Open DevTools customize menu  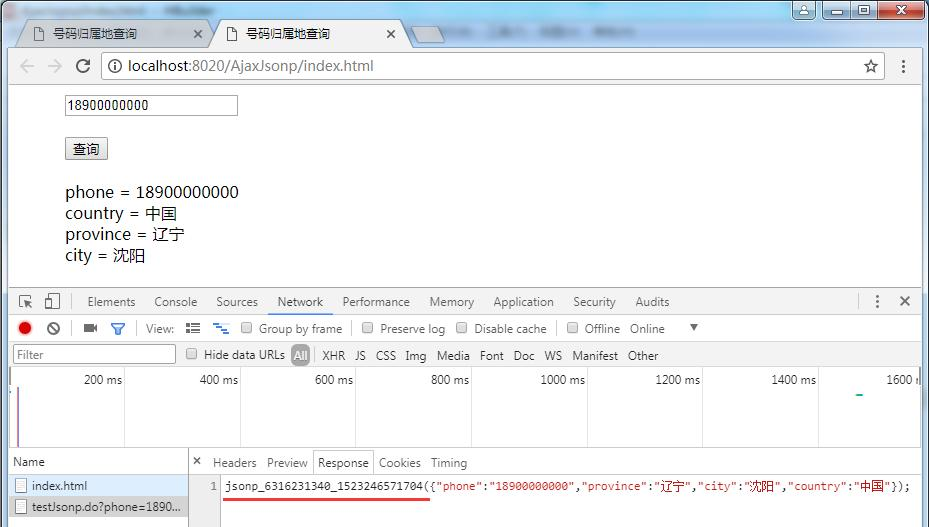(x=877, y=301)
